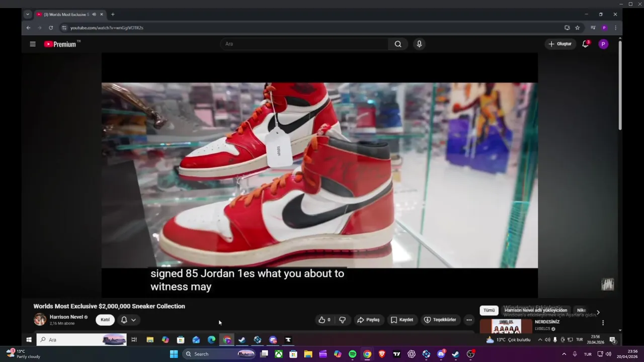Viewport: 644px width, 362px height.
Task: Click the Chrome address bar URL
Action: [x=107, y=28]
